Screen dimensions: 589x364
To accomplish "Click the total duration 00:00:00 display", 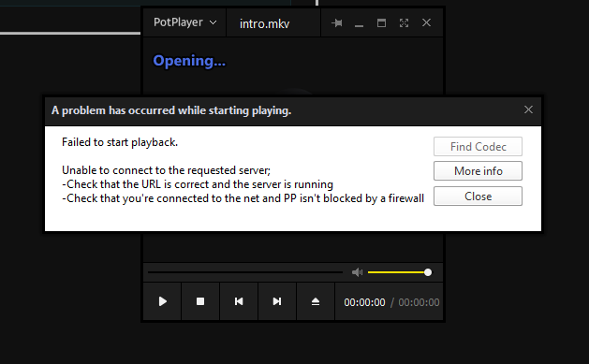I will [419, 302].
